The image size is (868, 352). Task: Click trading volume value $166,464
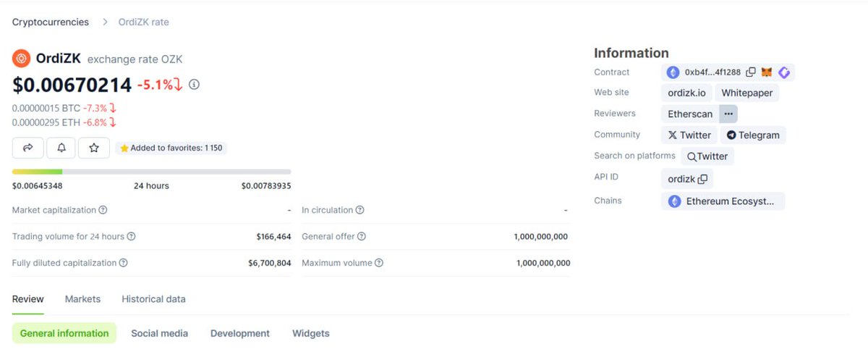[273, 237]
